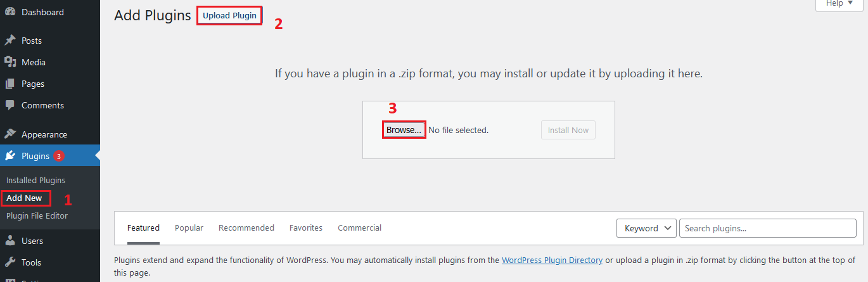Click the Tools wrench icon
The height and width of the screenshot is (282, 868).
coord(10,262)
